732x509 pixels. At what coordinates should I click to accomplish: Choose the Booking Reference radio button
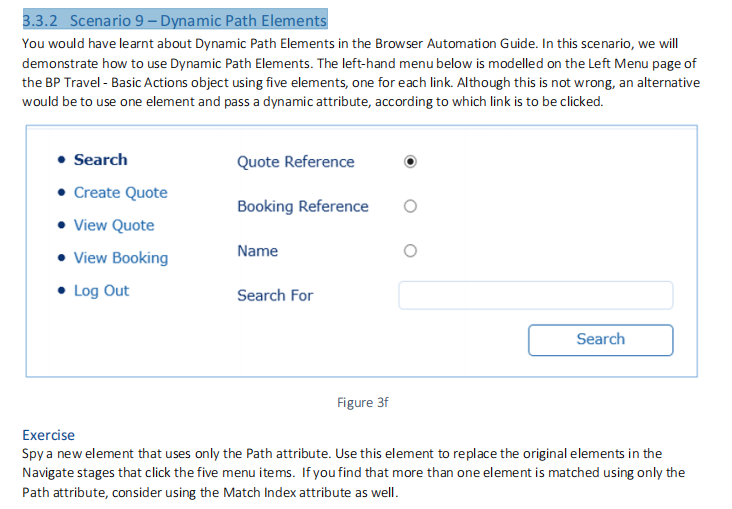409,207
